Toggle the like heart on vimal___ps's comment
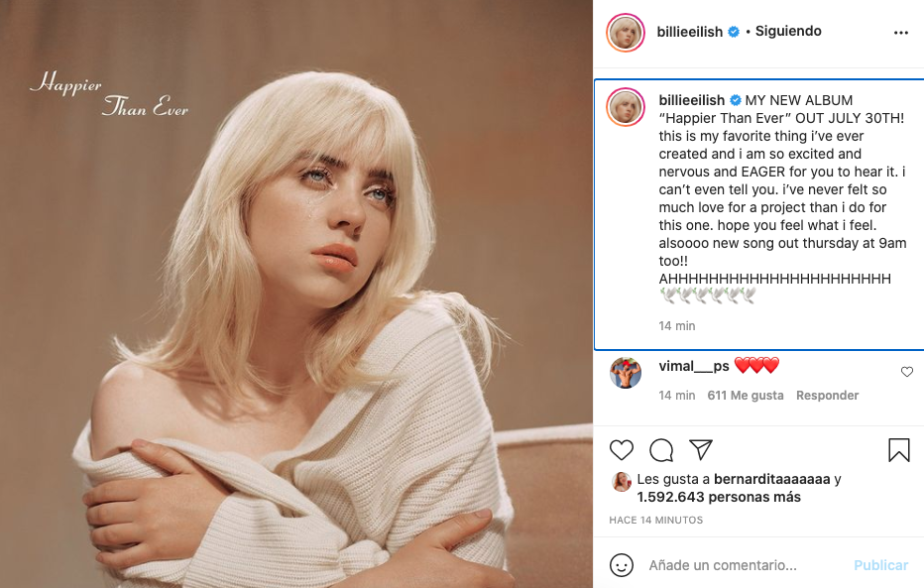924x588 pixels. point(906,372)
